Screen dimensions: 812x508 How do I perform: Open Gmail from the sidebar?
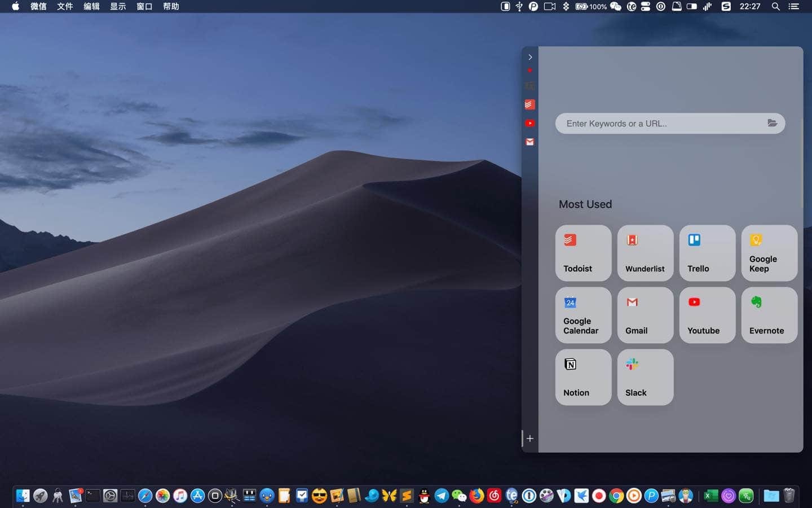click(x=529, y=142)
